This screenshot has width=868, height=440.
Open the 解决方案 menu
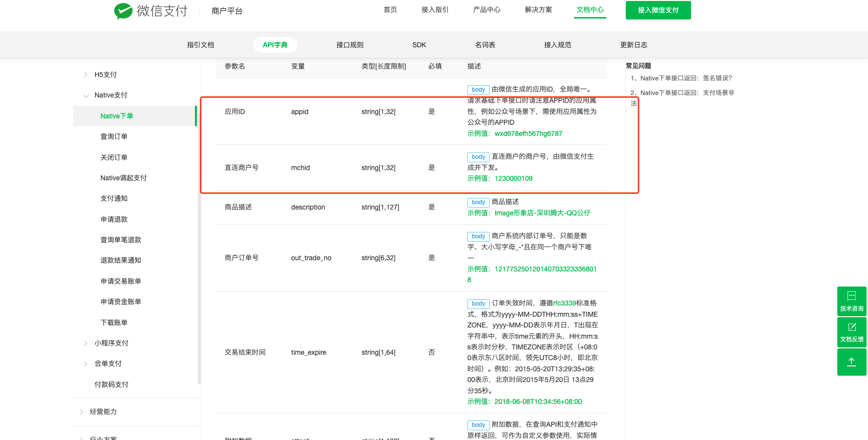tap(538, 9)
